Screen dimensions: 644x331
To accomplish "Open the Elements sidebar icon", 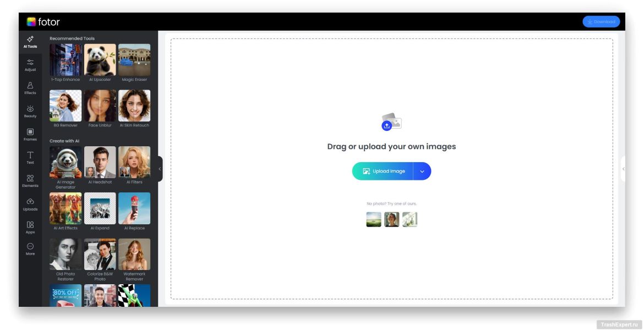I will pyautogui.click(x=30, y=180).
